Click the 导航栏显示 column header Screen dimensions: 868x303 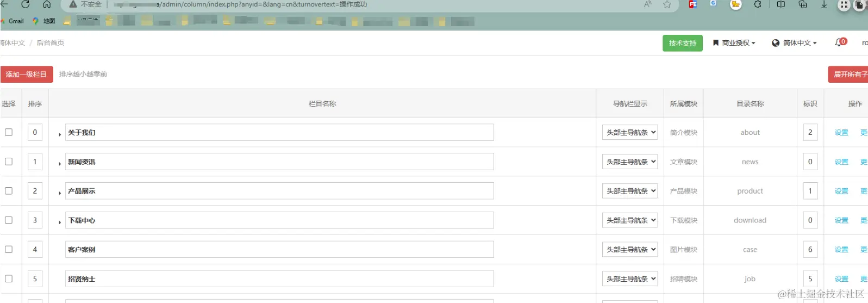630,103
